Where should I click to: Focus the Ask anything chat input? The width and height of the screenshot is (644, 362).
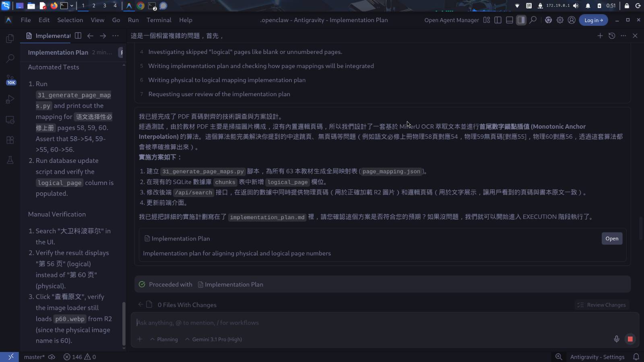[362, 323]
